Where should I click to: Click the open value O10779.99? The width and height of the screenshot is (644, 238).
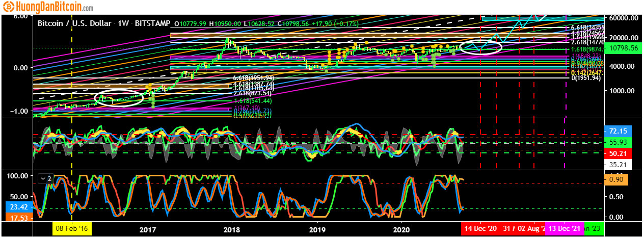click(190, 23)
